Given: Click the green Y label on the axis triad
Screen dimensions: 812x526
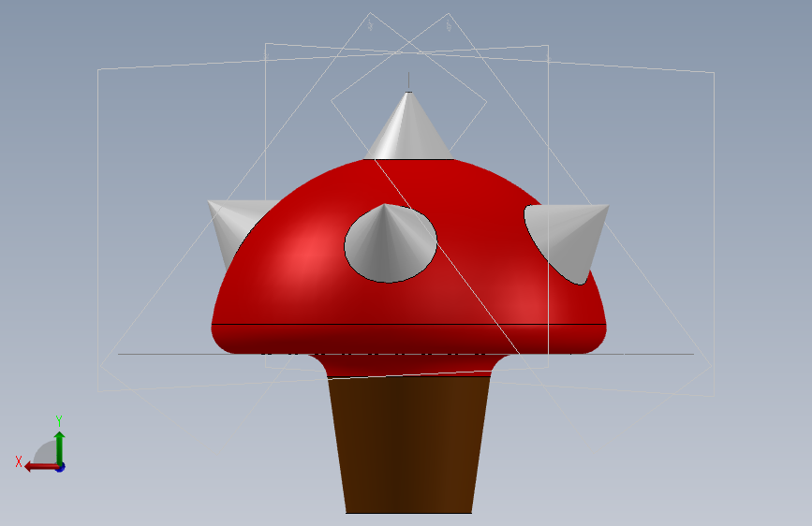Looking at the screenshot, I should coord(59,421).
